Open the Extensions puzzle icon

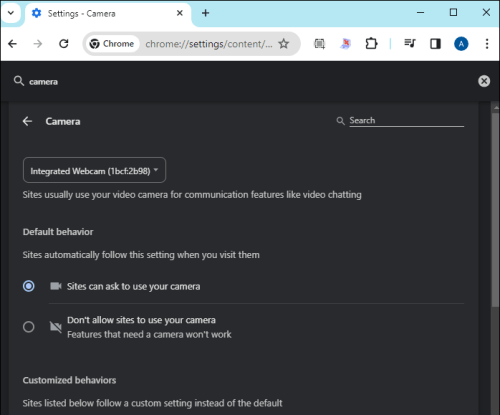(371, 44)
